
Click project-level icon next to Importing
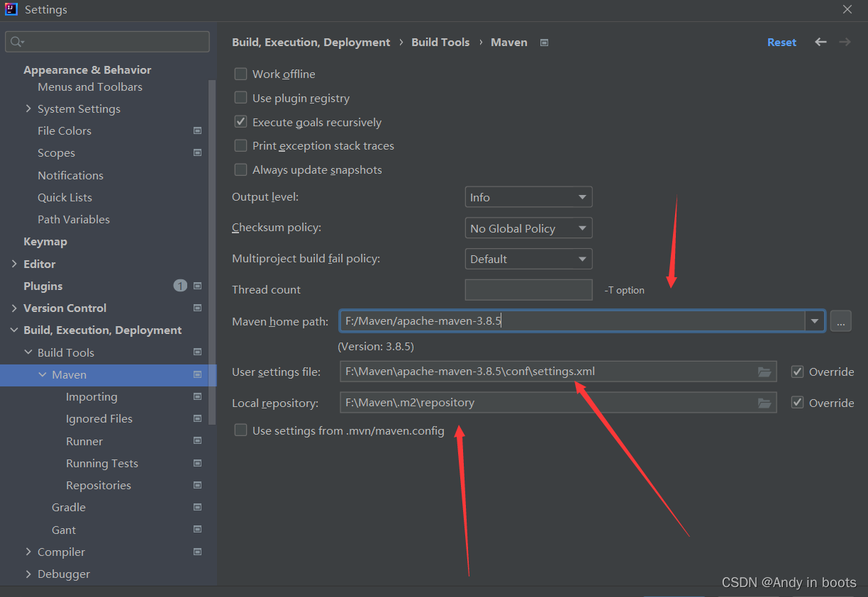[x=197, y=396]
